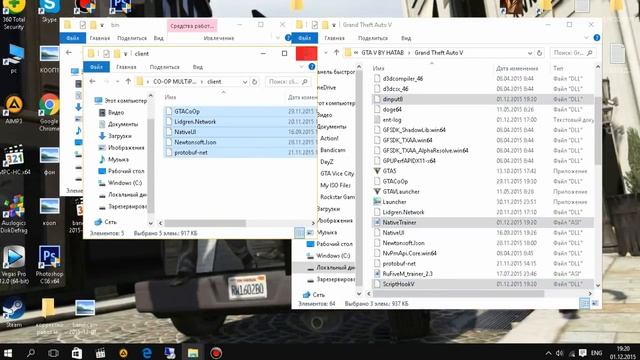Open the Извлечение tab in the bin window

point(219,38)
